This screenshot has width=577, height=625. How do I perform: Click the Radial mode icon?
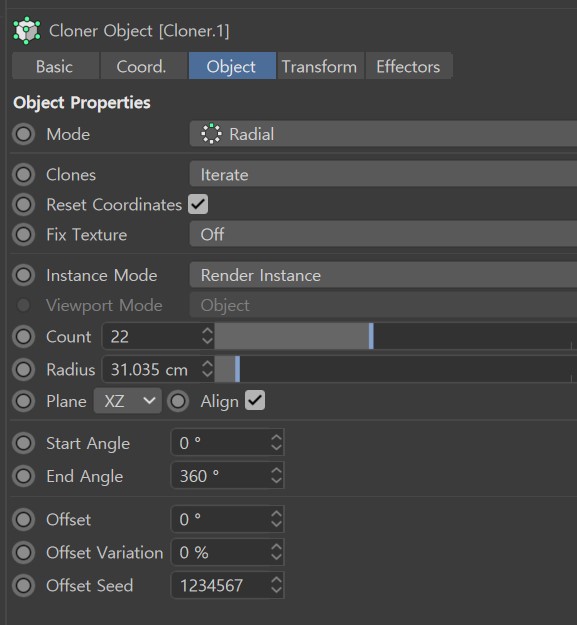[x=211, y=134]
